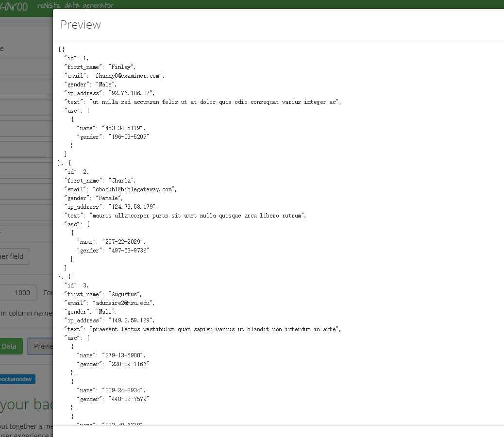Select the gender value 220-09-1166
Image resolution: width=504 pixels, height=437 pixels.
pos(129,364)
